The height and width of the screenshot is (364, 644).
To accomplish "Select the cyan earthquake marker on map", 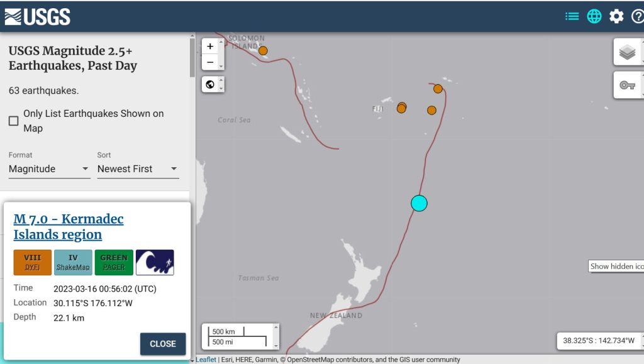I will [419, 203].
